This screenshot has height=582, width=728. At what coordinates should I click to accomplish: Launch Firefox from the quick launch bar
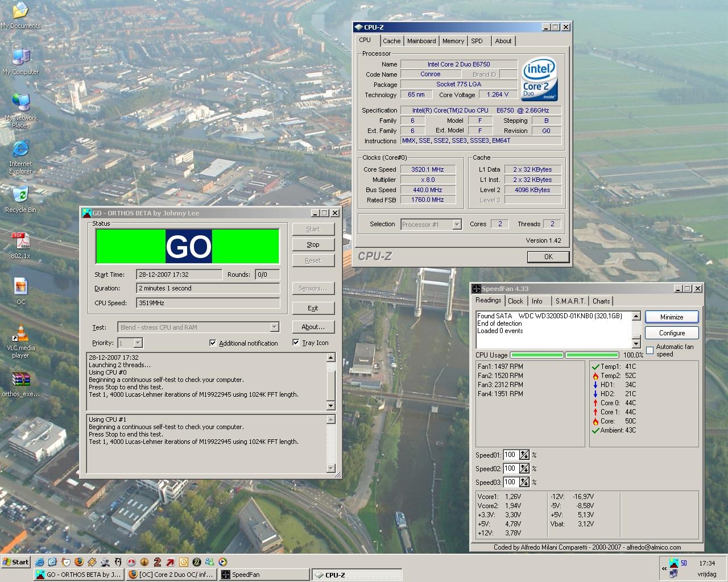tap(78, 562)
